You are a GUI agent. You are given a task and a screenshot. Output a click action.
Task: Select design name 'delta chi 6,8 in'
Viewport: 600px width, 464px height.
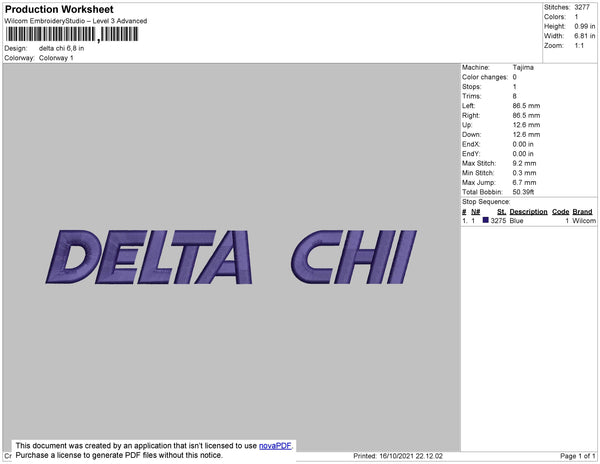(x=62, y=48)
